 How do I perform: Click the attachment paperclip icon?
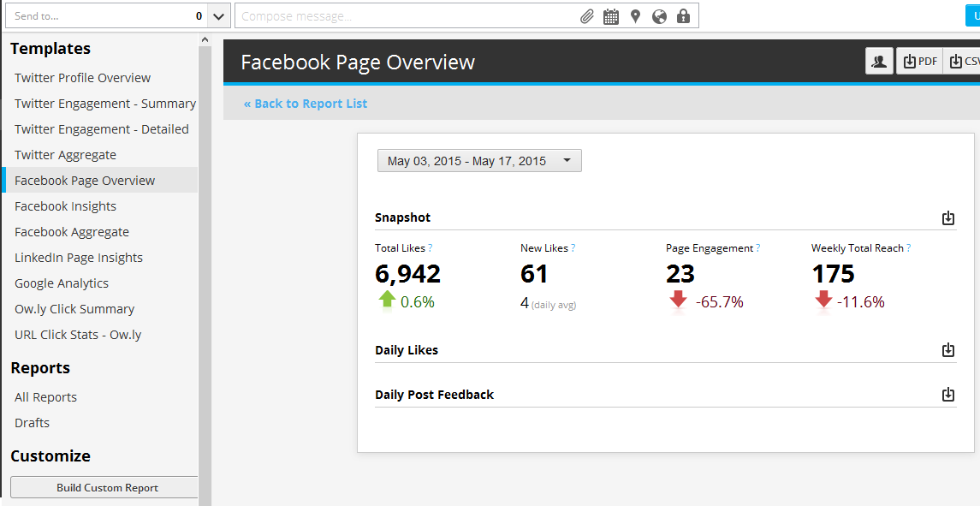(x=586, y=16)
